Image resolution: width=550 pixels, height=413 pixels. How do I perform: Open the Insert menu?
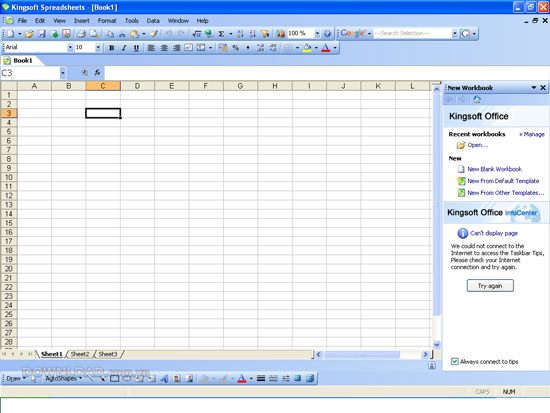coord(81,21)
